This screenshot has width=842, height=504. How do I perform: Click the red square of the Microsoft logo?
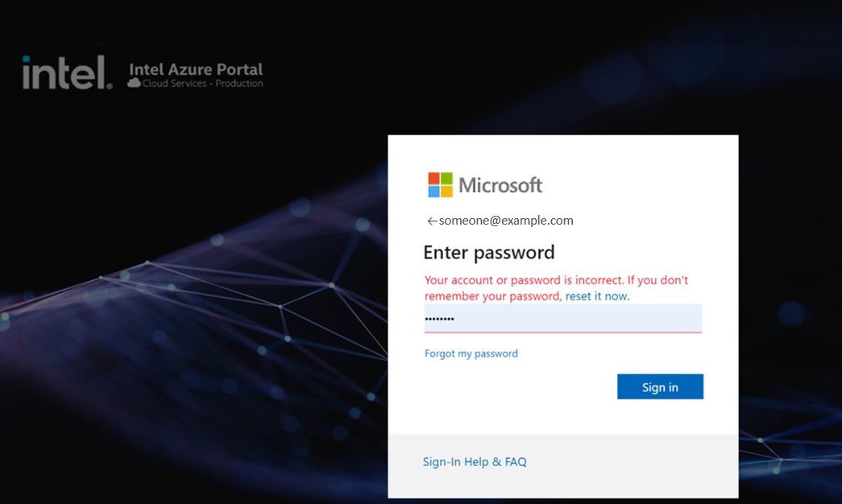(434, 179)
